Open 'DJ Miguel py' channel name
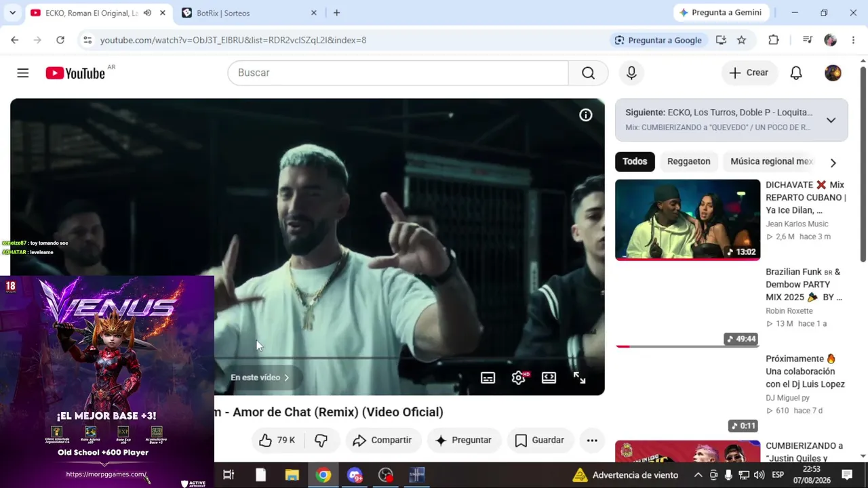 tap(787, 398)
